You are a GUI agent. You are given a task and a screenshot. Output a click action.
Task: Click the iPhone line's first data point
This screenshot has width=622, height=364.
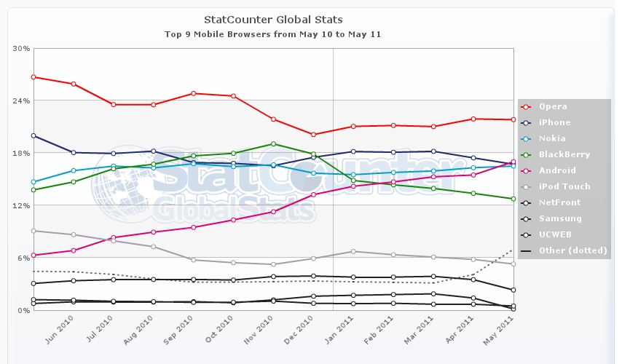coord(34,135)
